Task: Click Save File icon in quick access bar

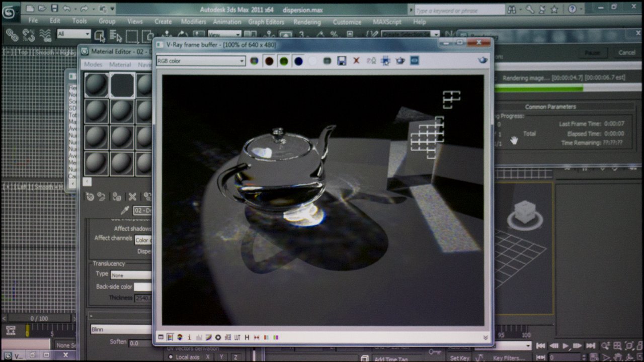Action: point(54,9)
